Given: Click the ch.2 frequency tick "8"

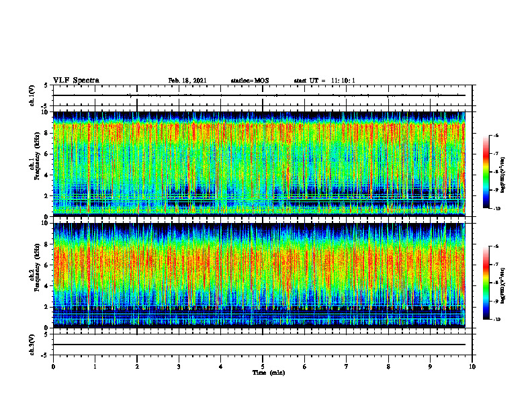Looking at the screenshot, I should (x=47, y=244).
